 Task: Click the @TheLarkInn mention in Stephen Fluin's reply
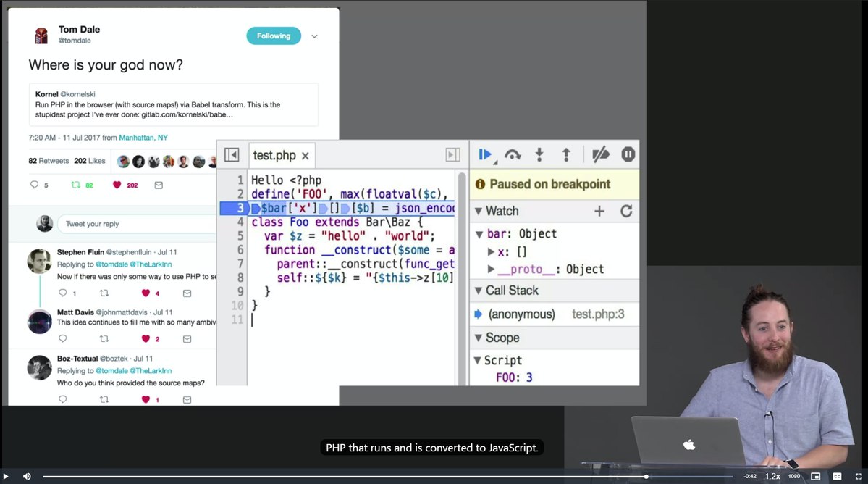tap(151, 264)
